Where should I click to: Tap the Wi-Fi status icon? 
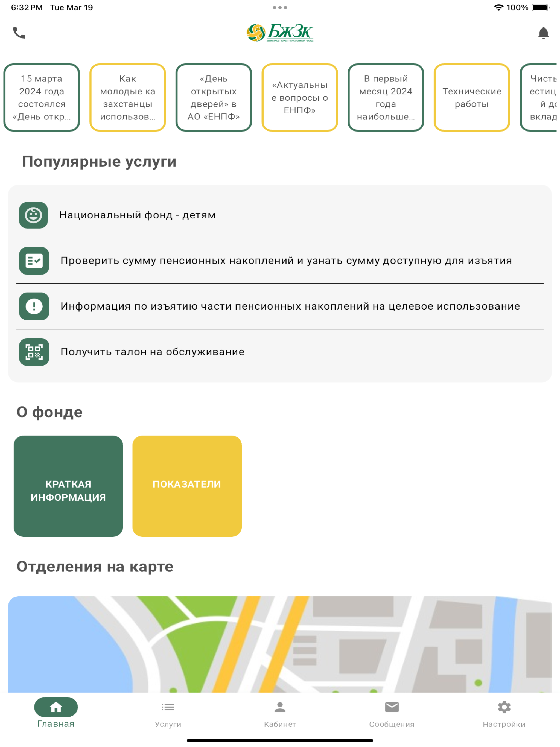pyautogui.click(x=498, y=7)
